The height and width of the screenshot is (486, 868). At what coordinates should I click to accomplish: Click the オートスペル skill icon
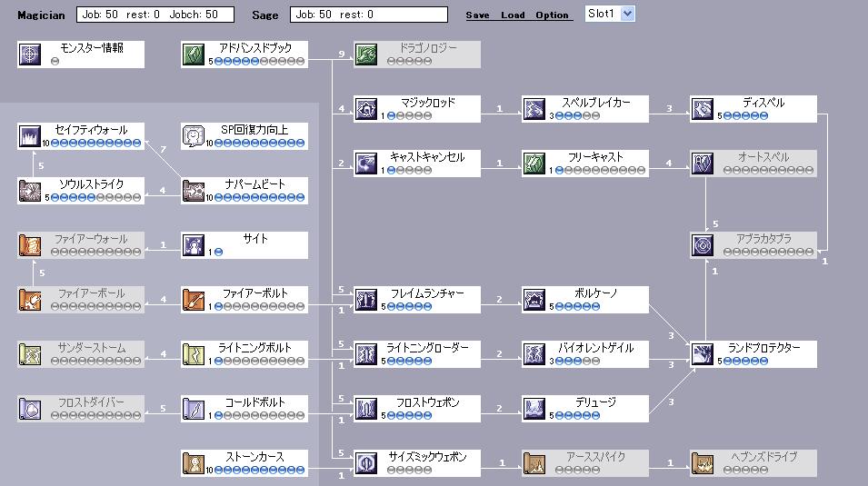pyautogui.click(x=703, y=164)
